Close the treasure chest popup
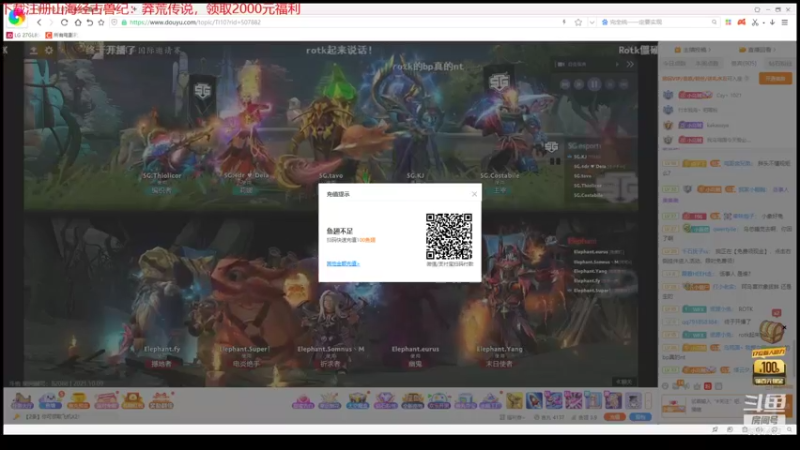 [784, 327]
